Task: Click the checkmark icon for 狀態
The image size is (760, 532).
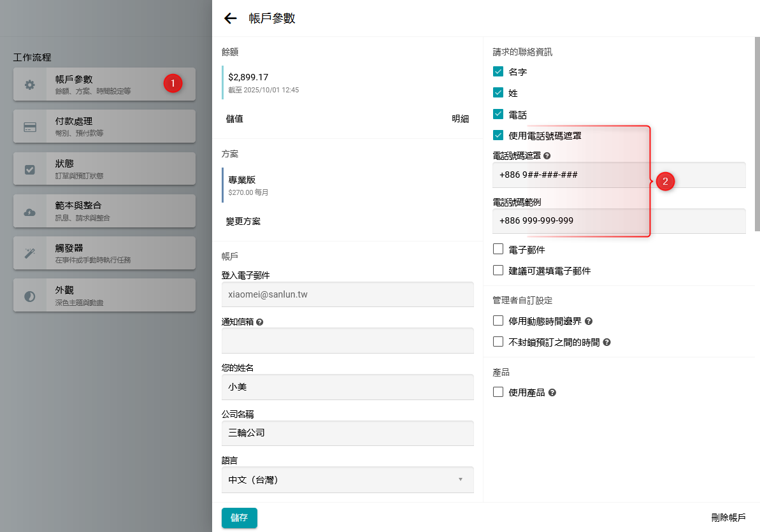Action: pos(30,169)
